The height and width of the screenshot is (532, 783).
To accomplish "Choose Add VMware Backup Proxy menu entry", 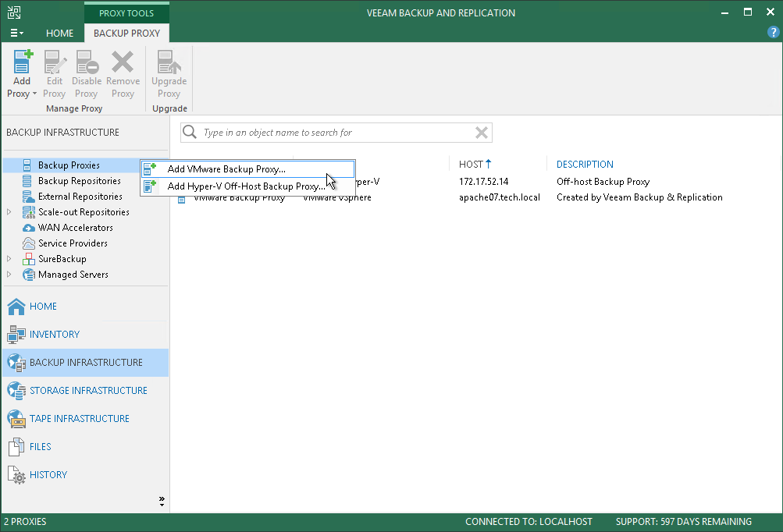I will click(248, 169).
